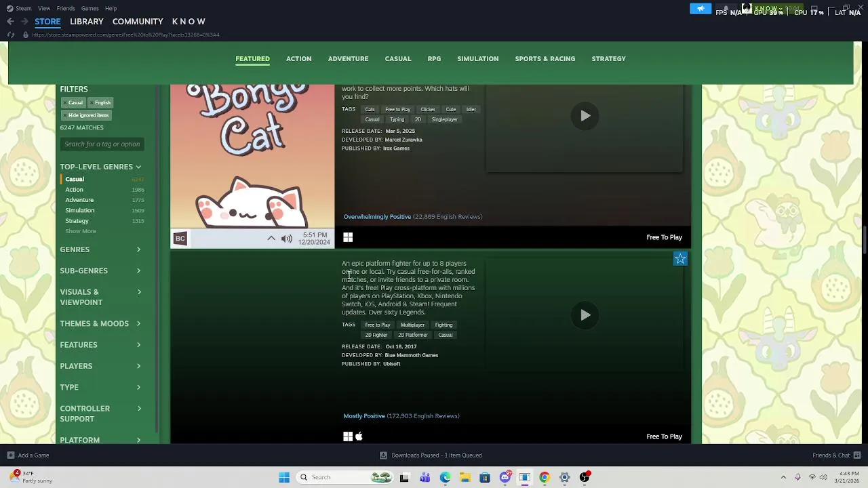
Task: Open the Steam announcements megaphone button
Action: coord(701,9)
